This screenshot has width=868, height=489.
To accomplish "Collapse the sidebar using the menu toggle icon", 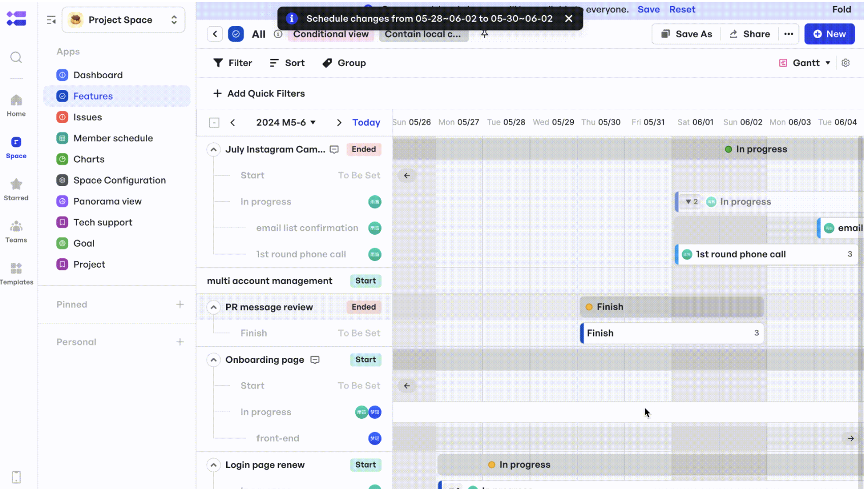I will coord(51,20).
